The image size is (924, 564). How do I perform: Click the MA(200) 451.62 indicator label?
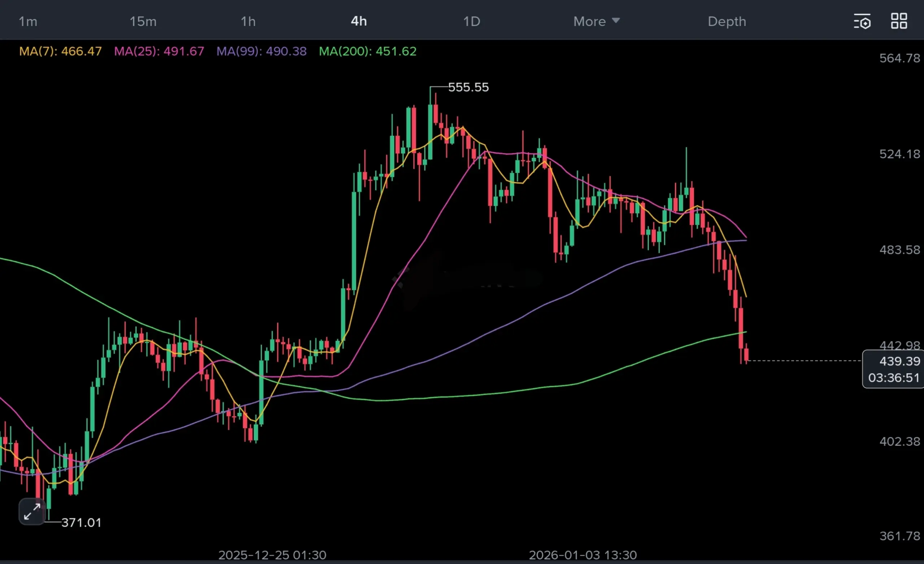(367, 51)
